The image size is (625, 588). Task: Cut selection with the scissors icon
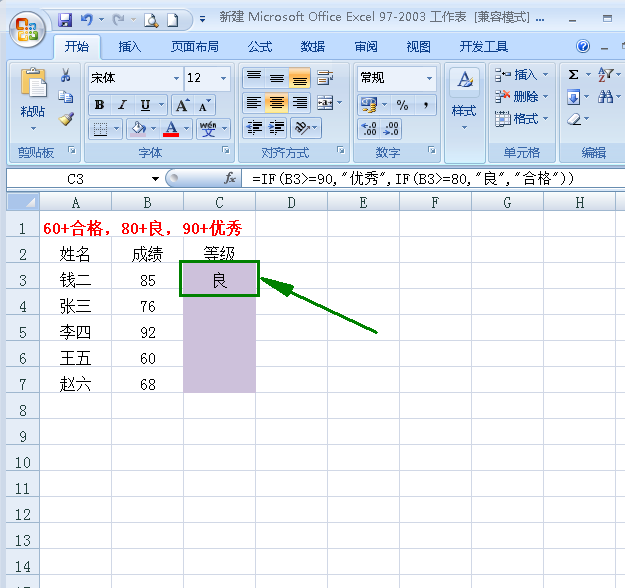[x=66, y=75]
